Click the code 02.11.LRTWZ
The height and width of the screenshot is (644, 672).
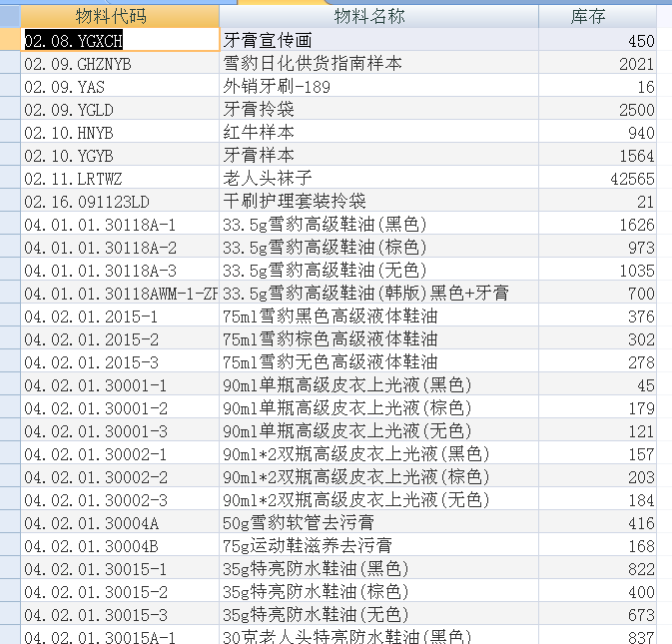pyautogui.click(x=120, y=179)
